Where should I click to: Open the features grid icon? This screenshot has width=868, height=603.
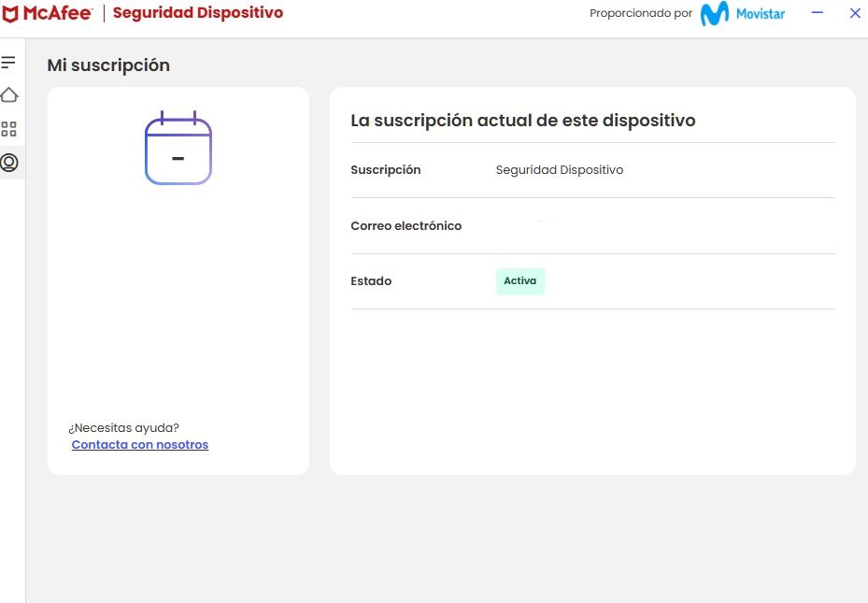(9, 129)
